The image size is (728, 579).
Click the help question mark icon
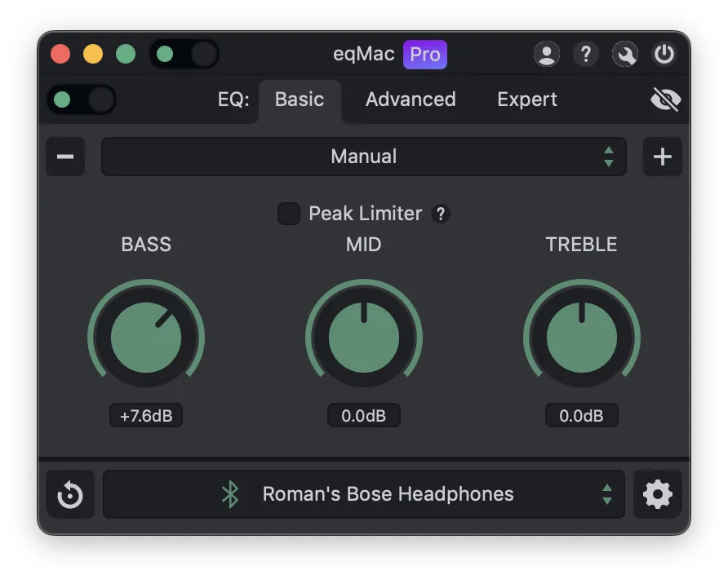(x=586, y=55)
